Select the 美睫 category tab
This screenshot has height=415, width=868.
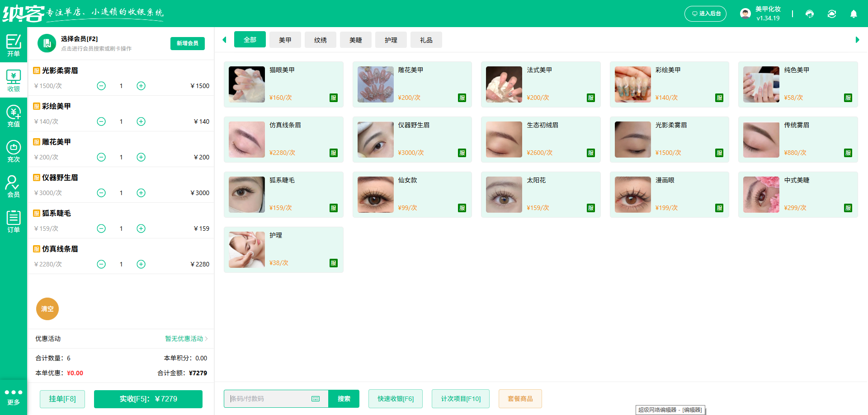click(x=355, y=40)
